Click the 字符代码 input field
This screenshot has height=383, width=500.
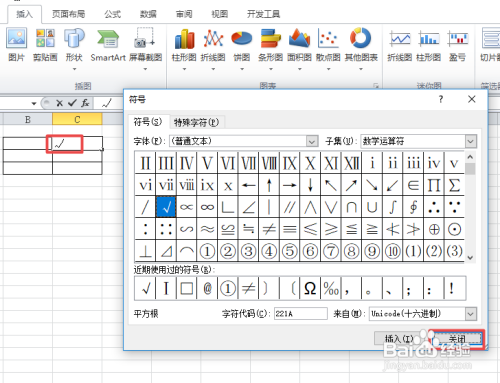tap(301, 314)
